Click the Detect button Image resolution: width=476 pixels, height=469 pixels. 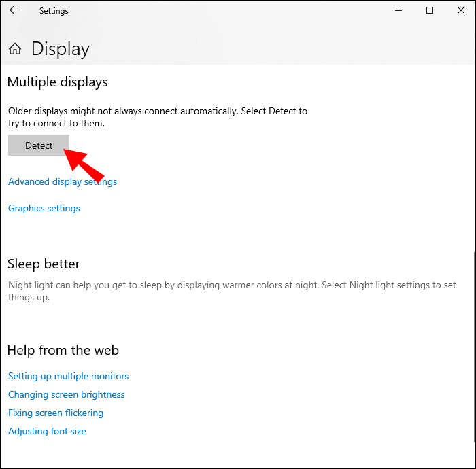tap(39, 145)
